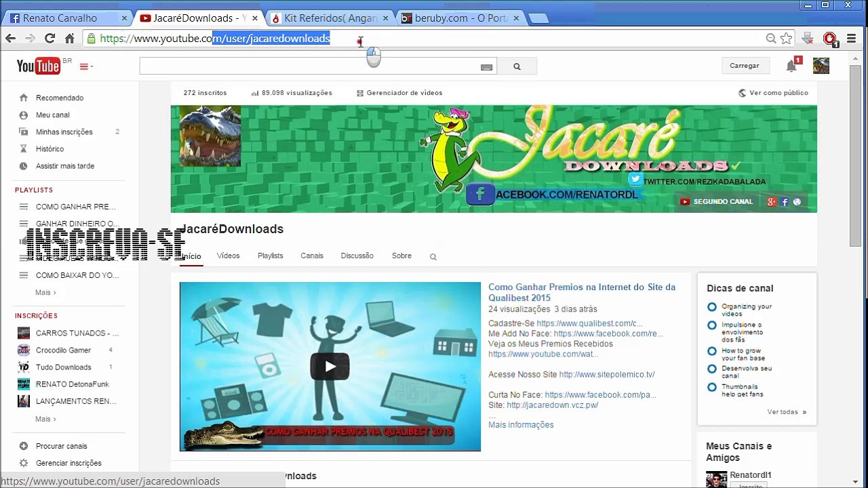The image size is (868, 488).
Task: Open CARROS TUNADOS subscription
Action: click(x=77, y=333)
